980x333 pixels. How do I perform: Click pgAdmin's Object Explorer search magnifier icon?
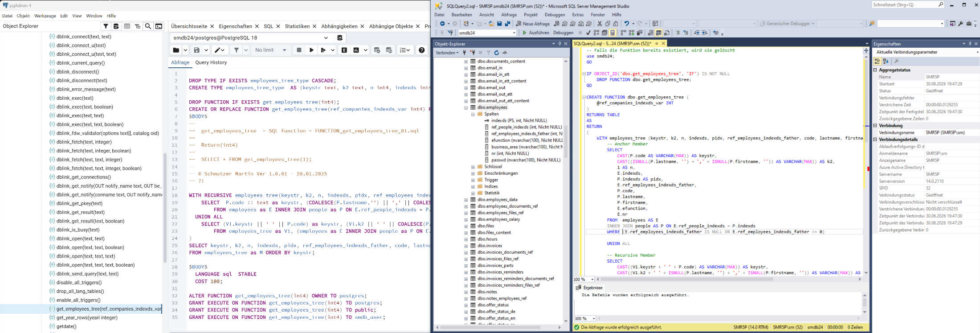click(148, 26)
